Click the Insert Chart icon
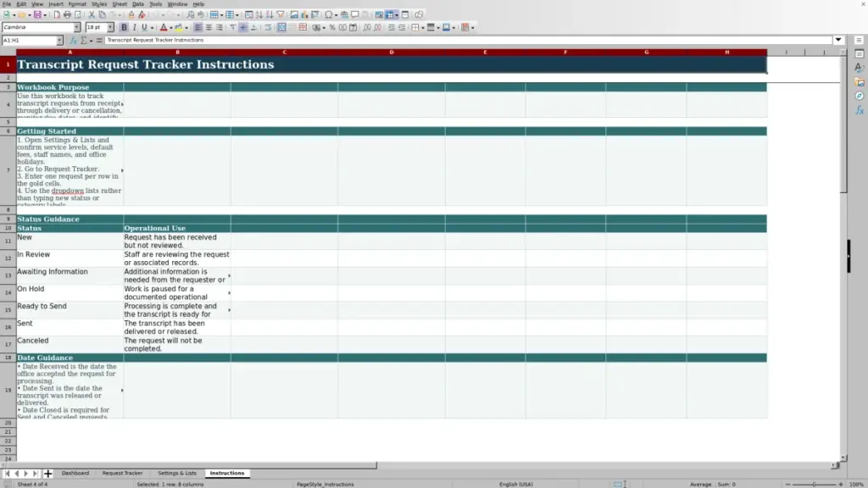This screenshot has height=488, width=868. pos(304,15)
